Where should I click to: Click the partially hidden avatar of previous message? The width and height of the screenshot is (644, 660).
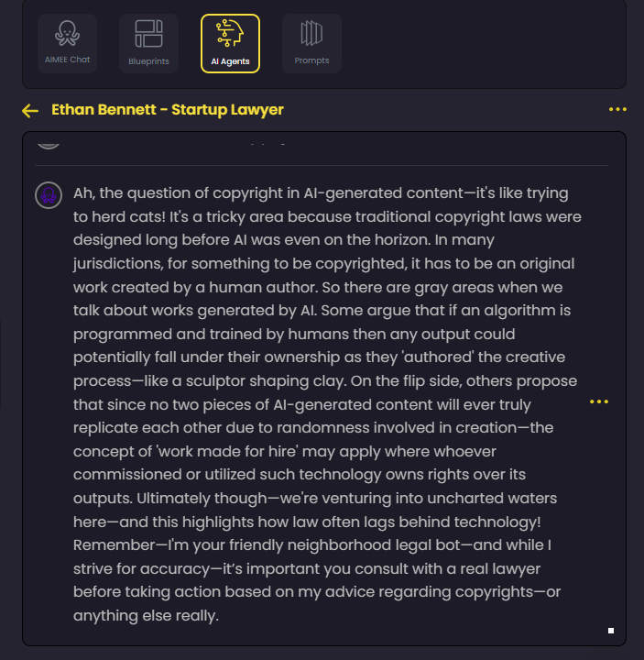(48, 142)
